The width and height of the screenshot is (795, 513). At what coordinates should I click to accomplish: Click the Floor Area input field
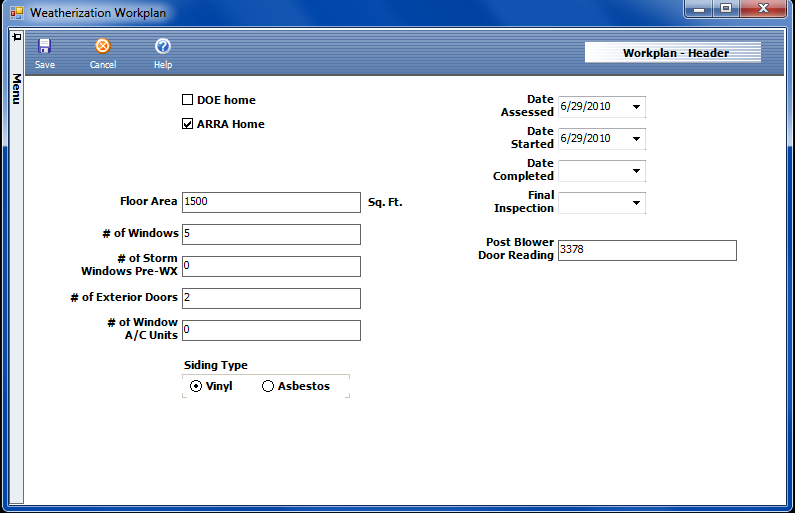click(270, 202)
